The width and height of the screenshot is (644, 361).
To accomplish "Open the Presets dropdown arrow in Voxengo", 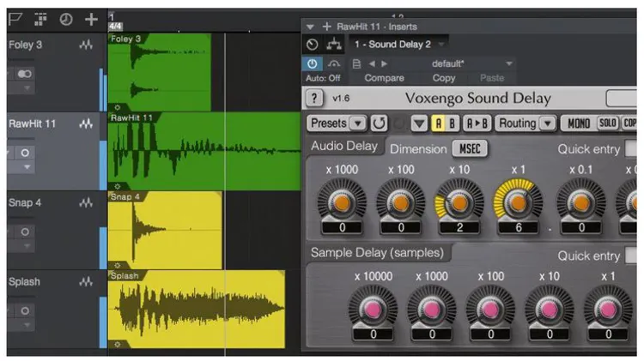I will 358,123.
